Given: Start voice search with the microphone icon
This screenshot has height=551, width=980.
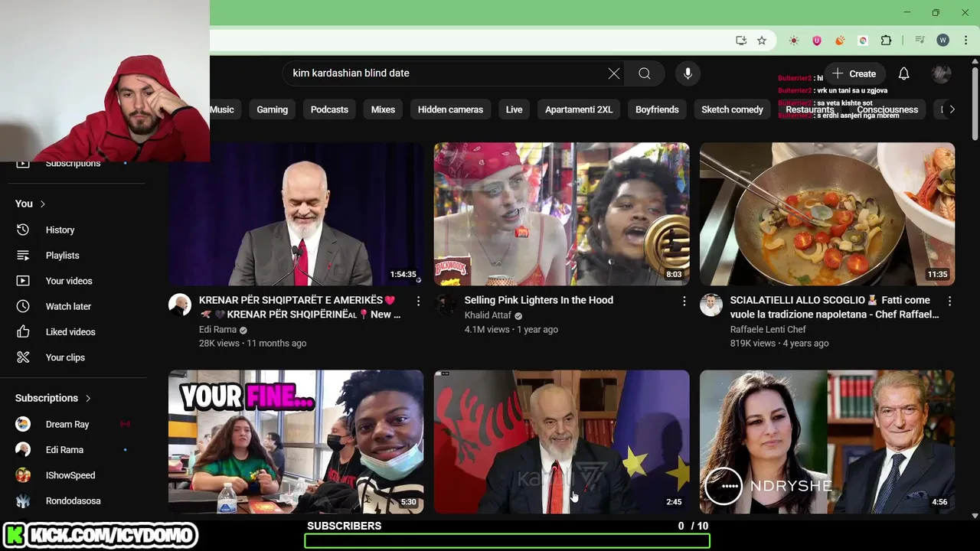Looking at the screenshot, I should pyautogui.click(x=688, y=73).
